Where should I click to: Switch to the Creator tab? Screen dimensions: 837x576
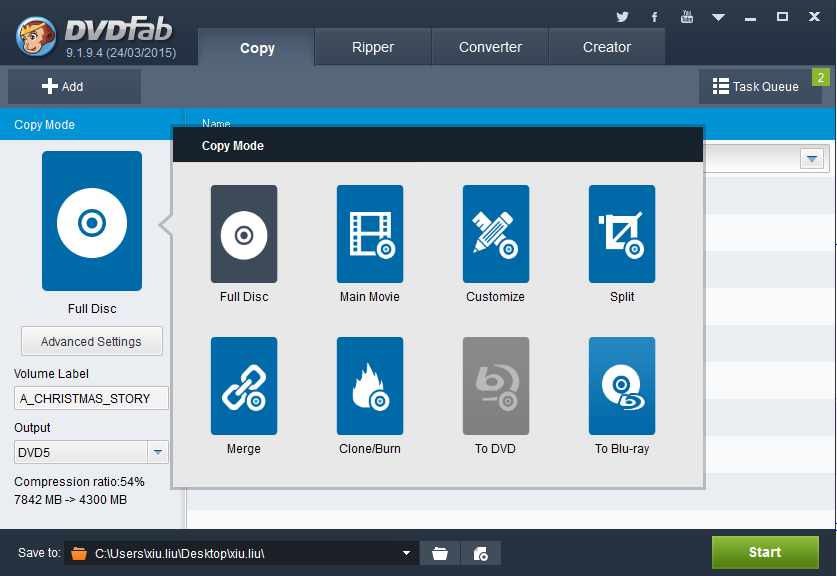coord(607,48)
